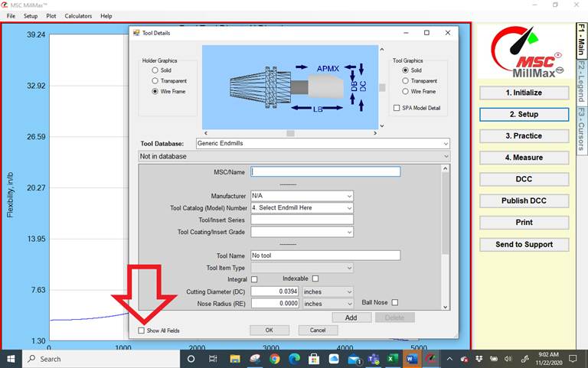Image resolution: width=588 pixels, height=368 pixels.
Task: Maximize the Tool Details dialog
Action: click(426, 33)
